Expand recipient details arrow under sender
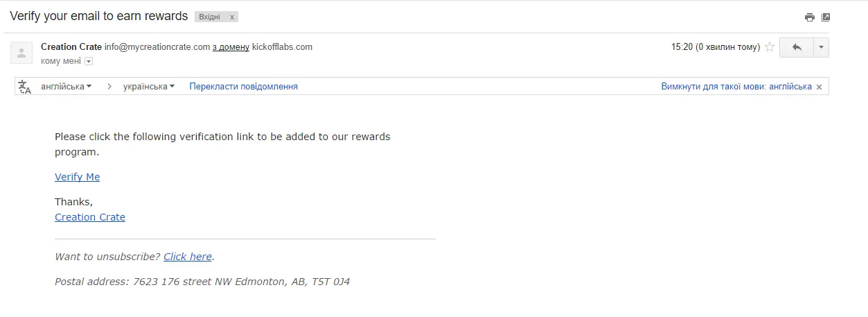This screenshot has height=317, width=868. point(88,61)
